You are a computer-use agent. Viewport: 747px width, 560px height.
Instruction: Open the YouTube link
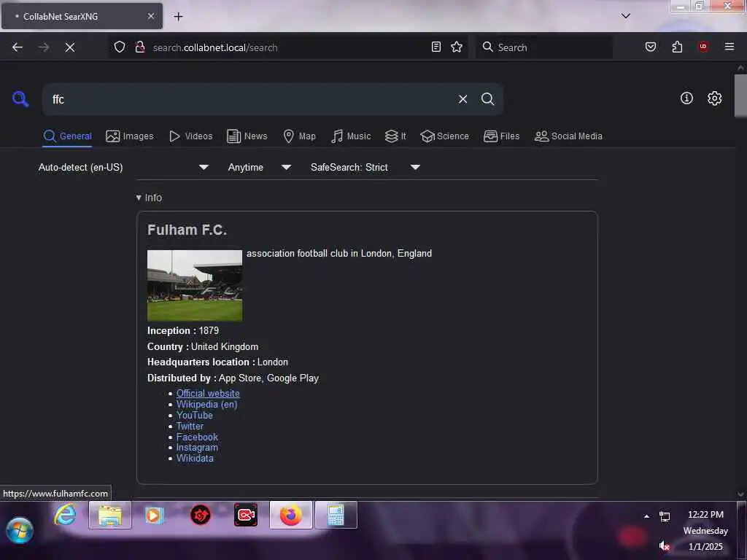pos(194,415)
